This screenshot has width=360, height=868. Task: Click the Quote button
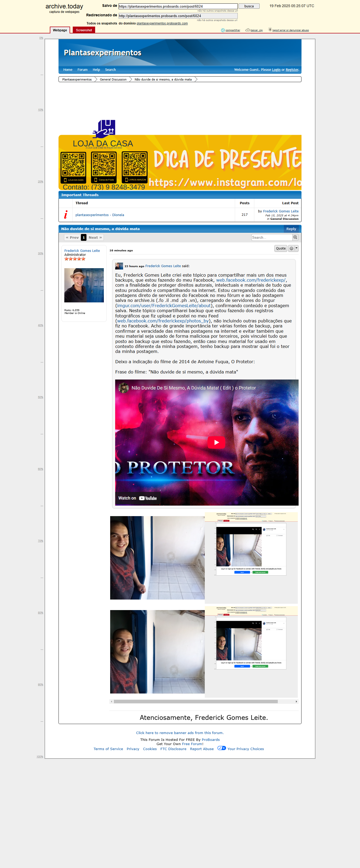coord(281,248)
